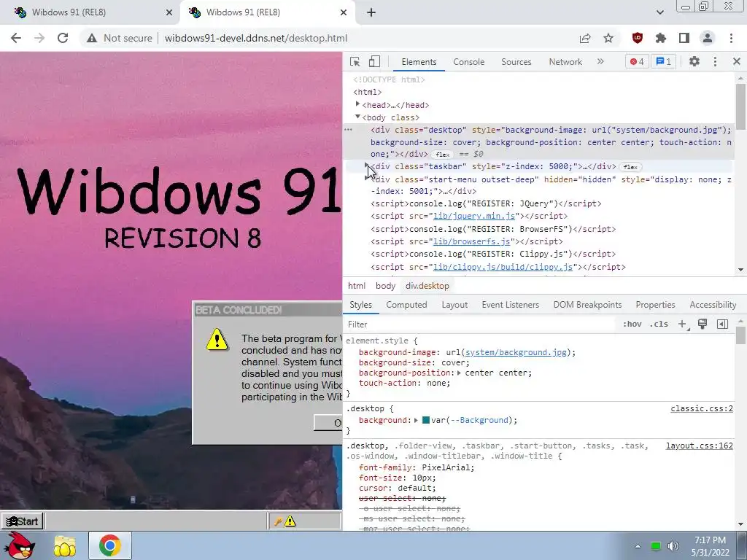Open a new browser tab

coord(371,12)
